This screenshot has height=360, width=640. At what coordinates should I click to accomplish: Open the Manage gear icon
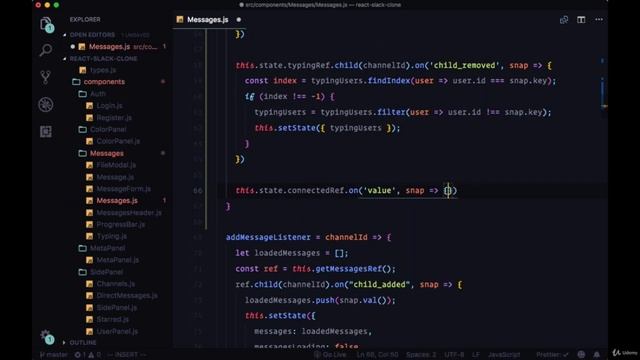click(46, 336)
